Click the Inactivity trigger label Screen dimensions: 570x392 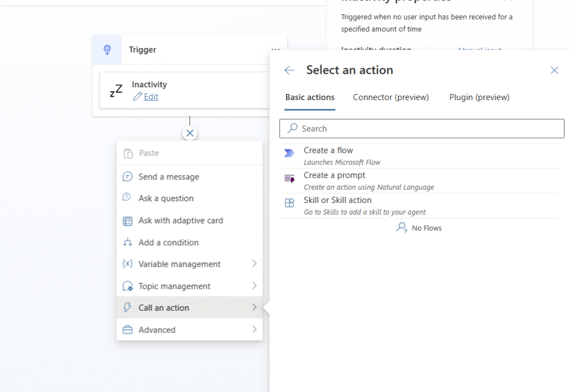point(149,85)
